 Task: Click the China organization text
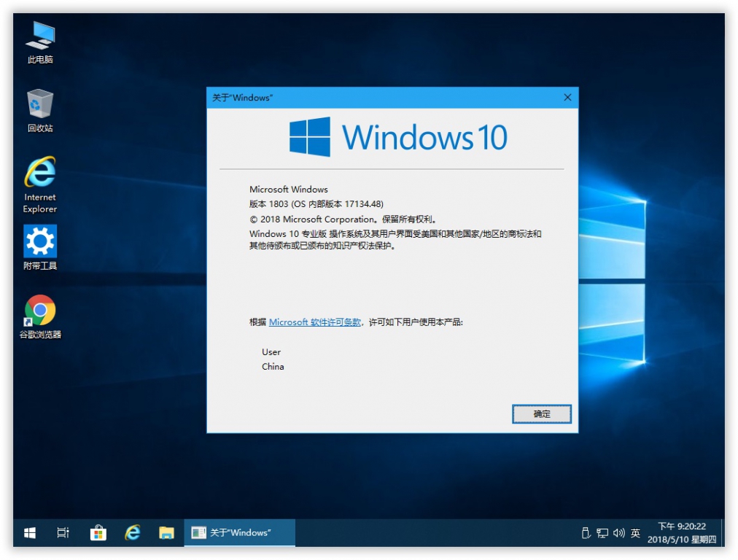click(x=273, y=367)
